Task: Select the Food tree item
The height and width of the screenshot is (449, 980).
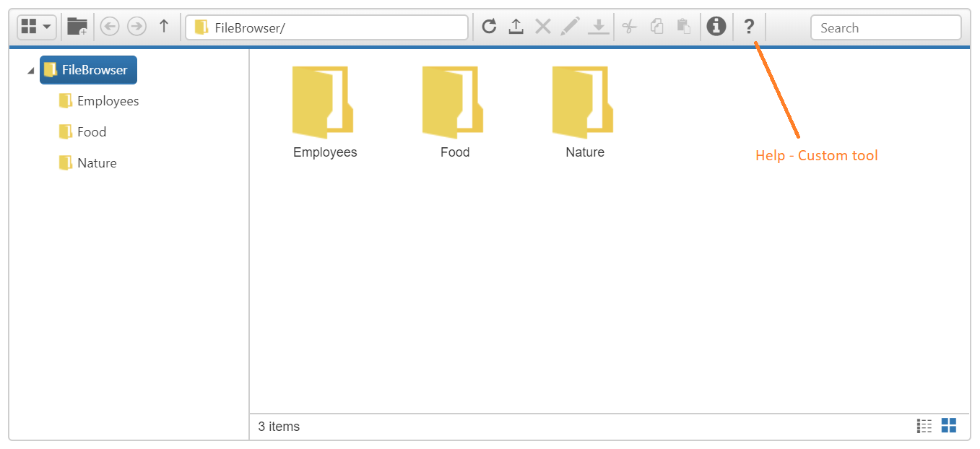Action: coord(90,131)
